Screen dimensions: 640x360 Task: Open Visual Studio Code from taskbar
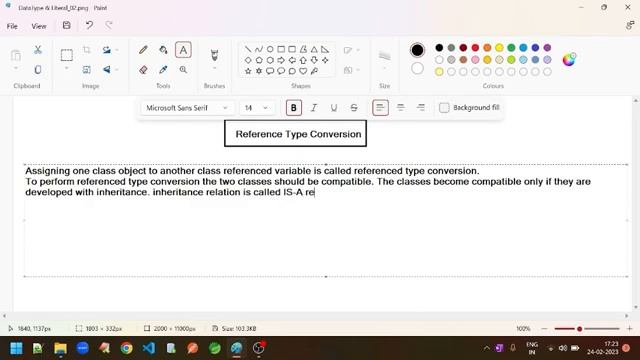[149, 348]
